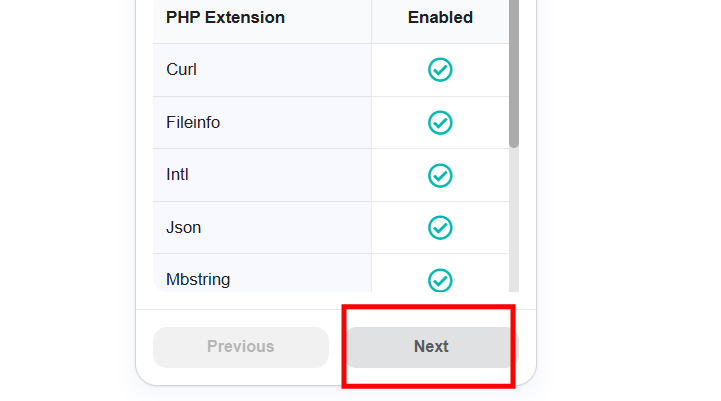
Task: Select the Fileinfo extension name
Action: click(x=193, y=122)
